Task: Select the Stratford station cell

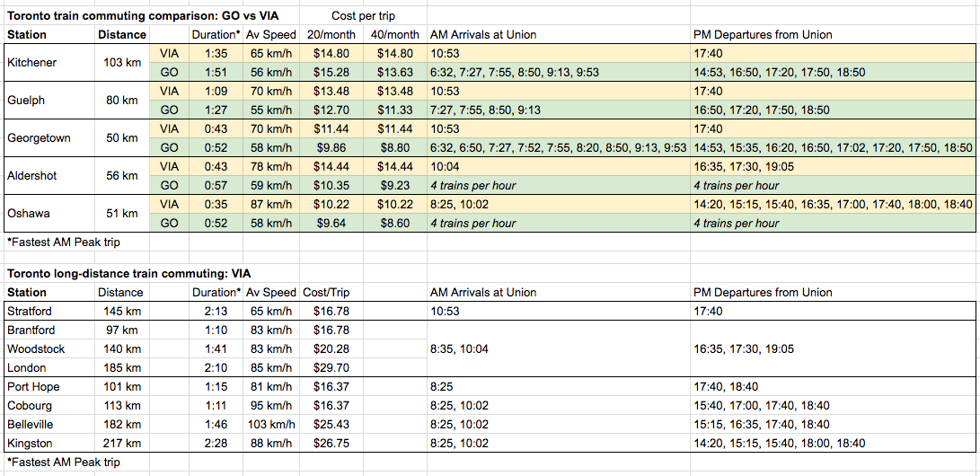Action: click(x=49, y=311)
